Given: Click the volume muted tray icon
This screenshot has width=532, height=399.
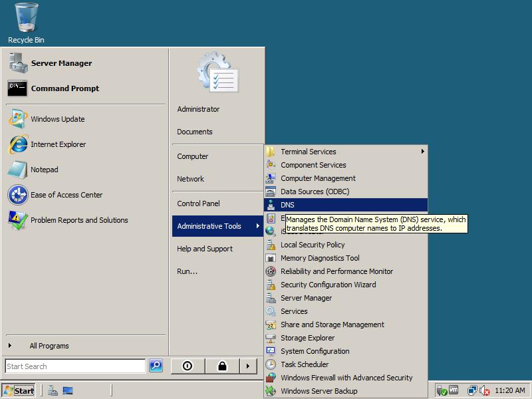Looking at the screenshot, I should [x=485, y=390].
